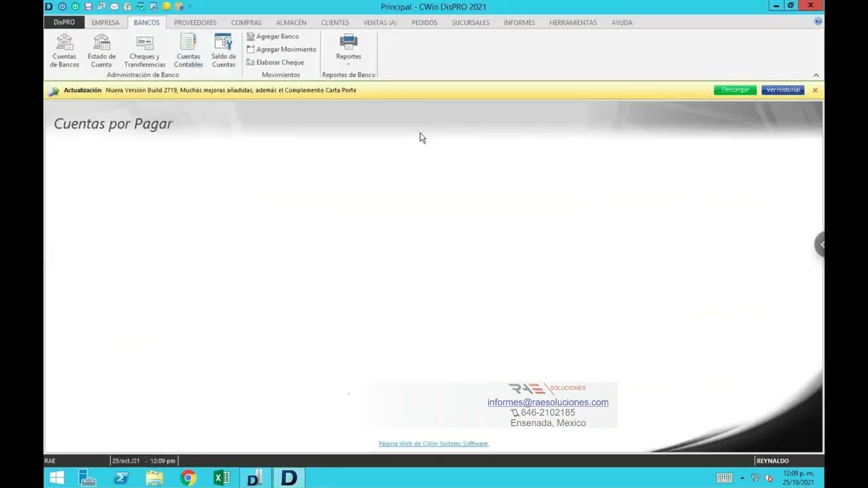
Task: Click the purple save icon in quick toolbar
Action: click(x=88, y=7)
